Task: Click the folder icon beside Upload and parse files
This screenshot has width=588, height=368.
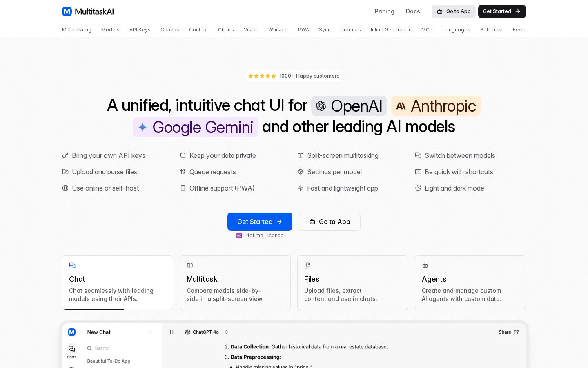Action: click(65, 172)
